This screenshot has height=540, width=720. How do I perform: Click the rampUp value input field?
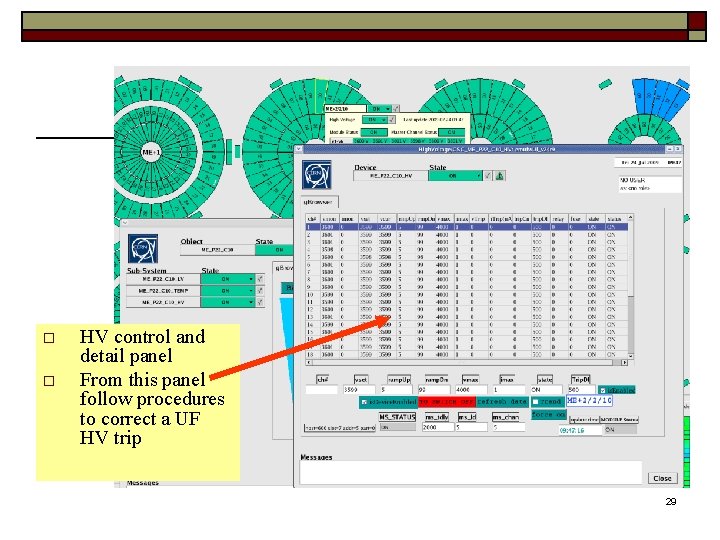tap(396, 389)
